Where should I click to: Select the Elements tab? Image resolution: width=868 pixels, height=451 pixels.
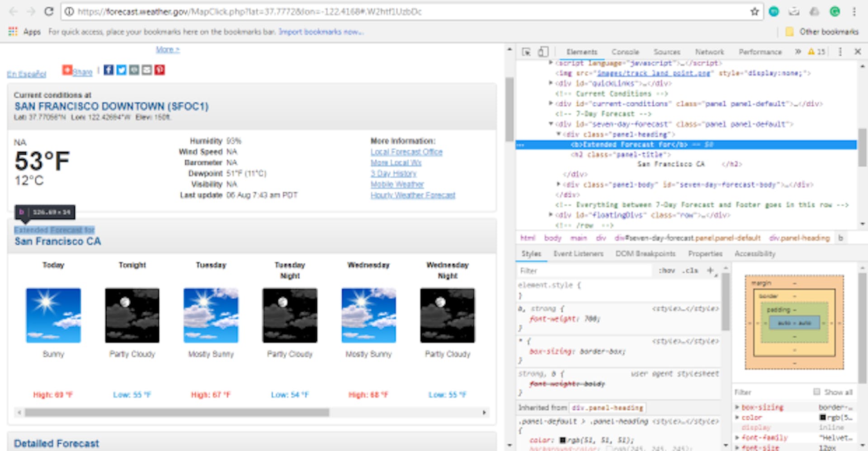click(x=582, y=52)
